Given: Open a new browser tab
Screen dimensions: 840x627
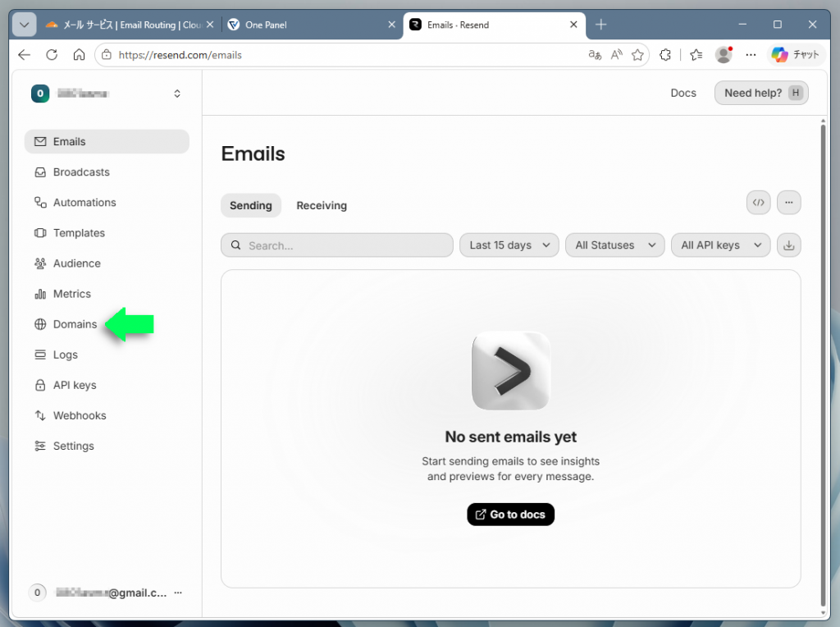Looking at the screenshot, I should pyautogui.click(x=600, y=25).
